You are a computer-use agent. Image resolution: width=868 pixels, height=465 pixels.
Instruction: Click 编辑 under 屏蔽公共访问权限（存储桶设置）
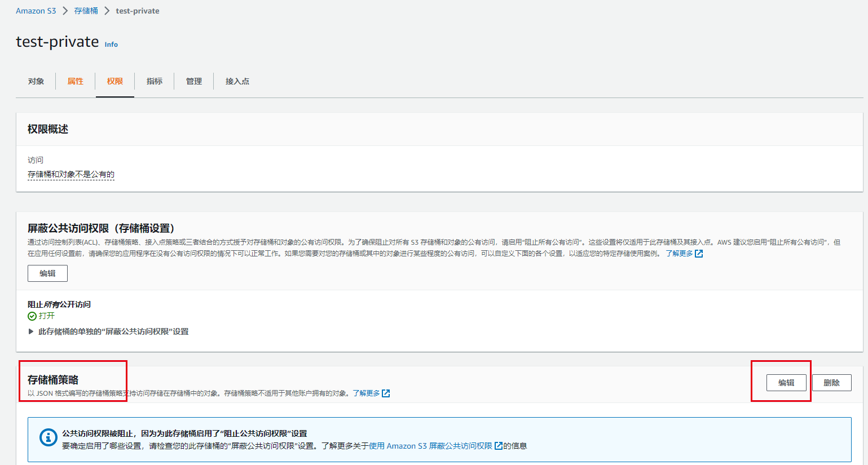point(47,273)
